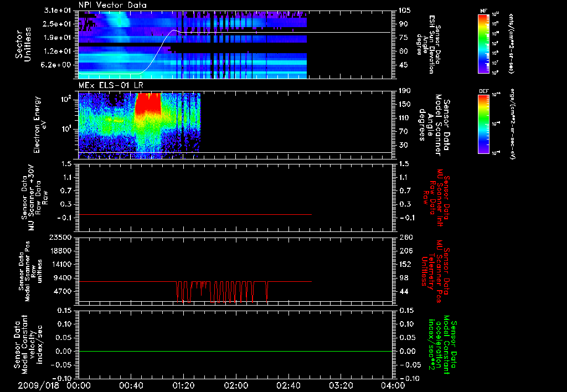Click the red "MU Scanner Int Raw Data" title
This screenshot has height=392, width=567.
click(x=436, y=198)
